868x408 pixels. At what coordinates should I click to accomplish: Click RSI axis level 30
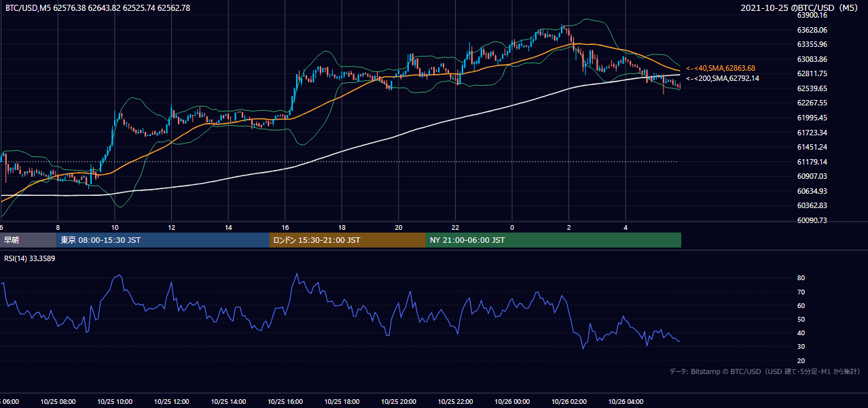coord(801,347)
